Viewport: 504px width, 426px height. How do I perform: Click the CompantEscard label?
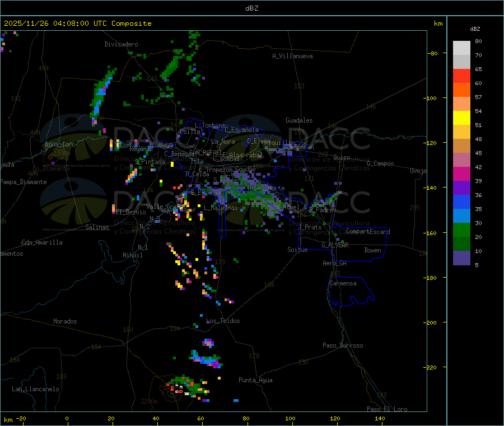tap(368, 232)
